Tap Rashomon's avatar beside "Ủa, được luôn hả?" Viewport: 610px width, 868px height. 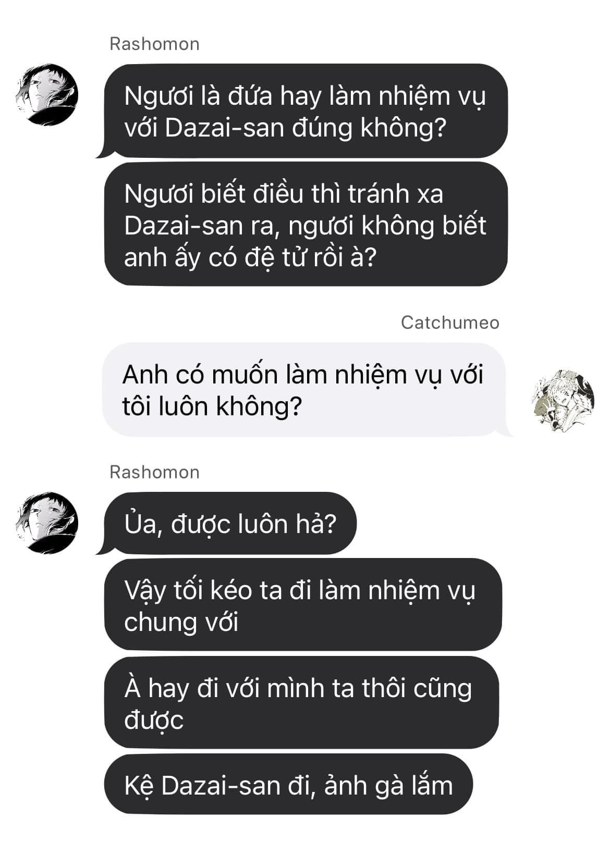click(x=48, y=523)
